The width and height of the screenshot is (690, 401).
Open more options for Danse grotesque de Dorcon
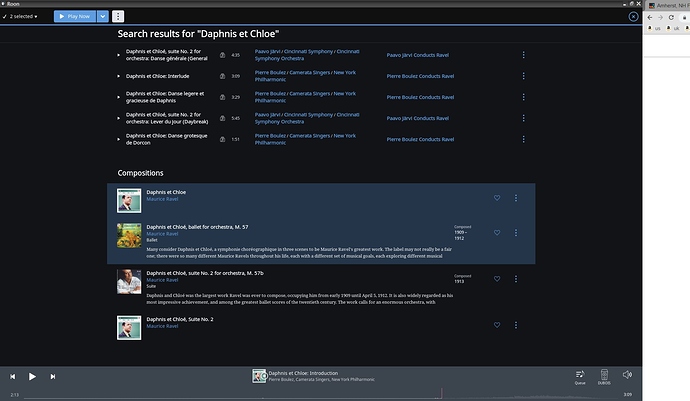pos(523,140)
